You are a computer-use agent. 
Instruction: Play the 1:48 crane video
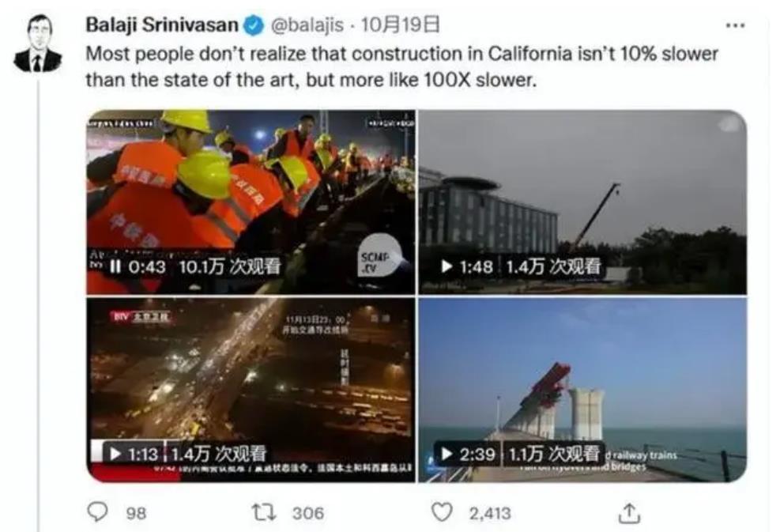coord(447,266)
